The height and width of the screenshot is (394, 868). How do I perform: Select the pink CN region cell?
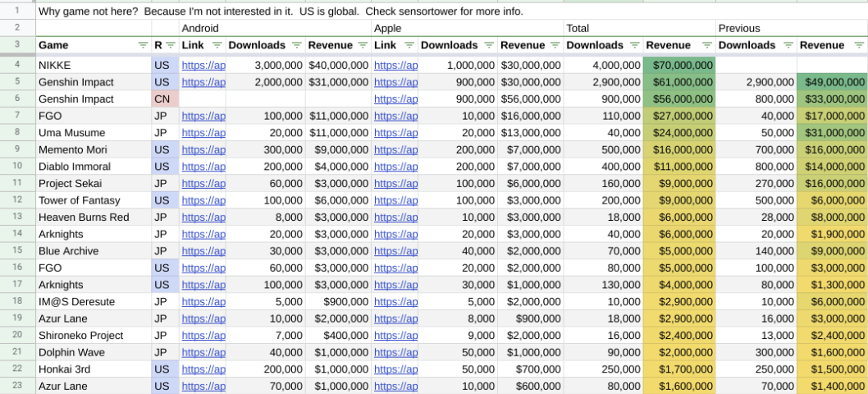(165, 98)
